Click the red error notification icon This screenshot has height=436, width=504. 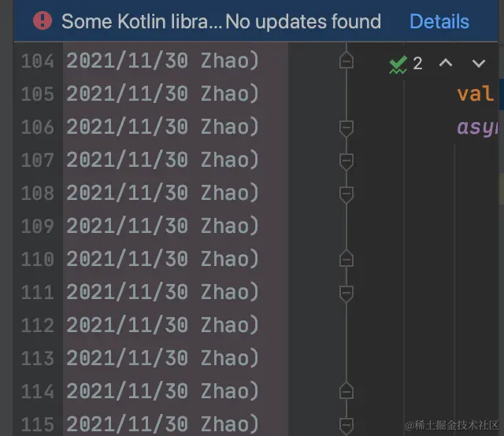[x=43, y=21]
